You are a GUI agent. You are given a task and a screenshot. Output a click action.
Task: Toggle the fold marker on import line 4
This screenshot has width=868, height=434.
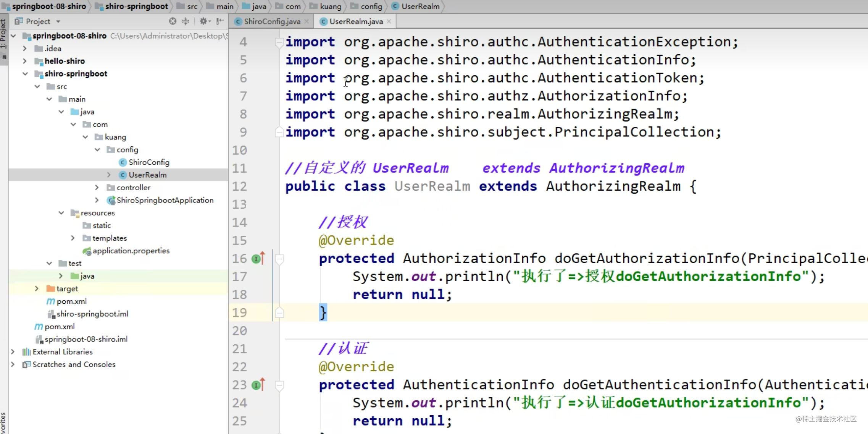point(279,42)
